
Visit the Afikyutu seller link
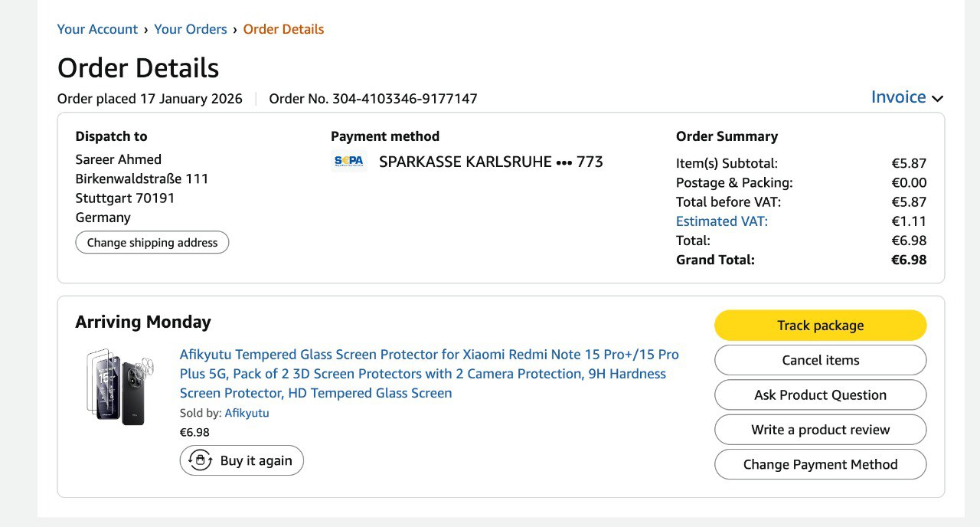pos(247,413)
